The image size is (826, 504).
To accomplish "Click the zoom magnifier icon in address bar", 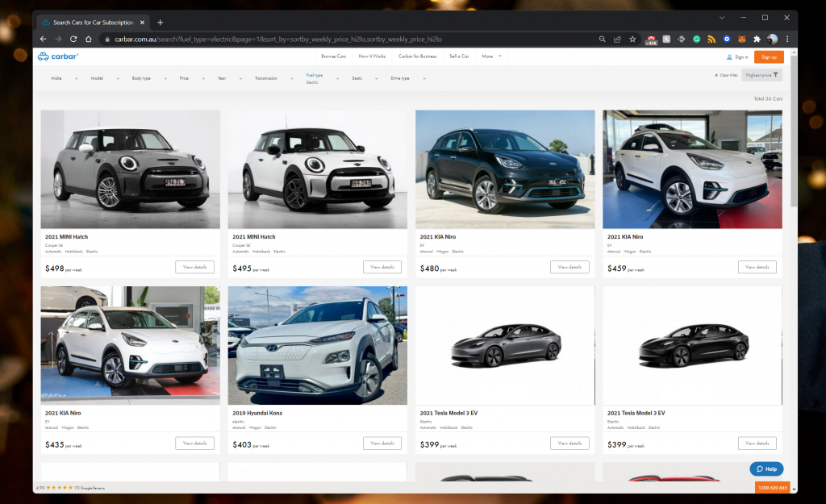I will tap(602, 39).
